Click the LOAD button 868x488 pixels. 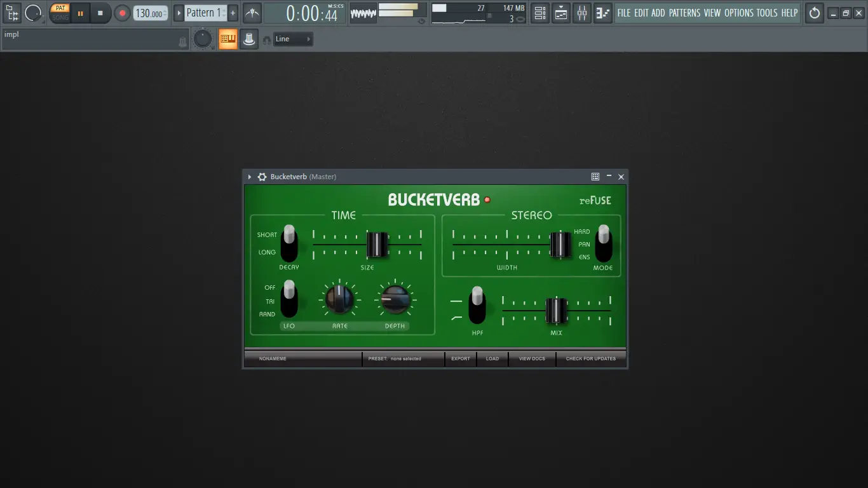click(492, 358)
